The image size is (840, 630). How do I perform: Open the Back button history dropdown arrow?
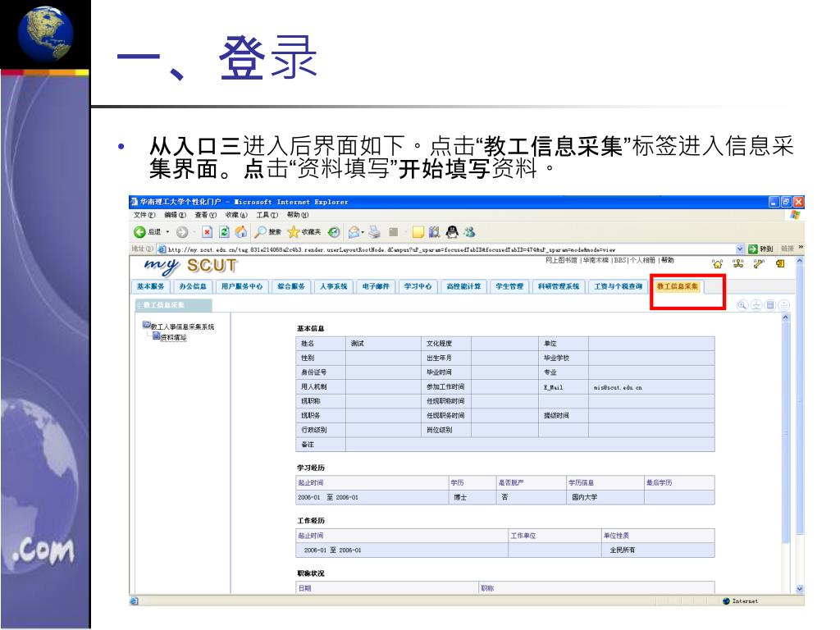tap(168, 232)
